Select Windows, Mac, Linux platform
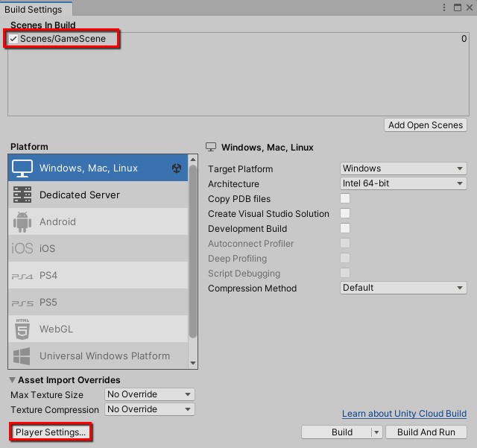The height and width of the screenshot is (448, 477). pyautogui.click(x=98, y=168)
